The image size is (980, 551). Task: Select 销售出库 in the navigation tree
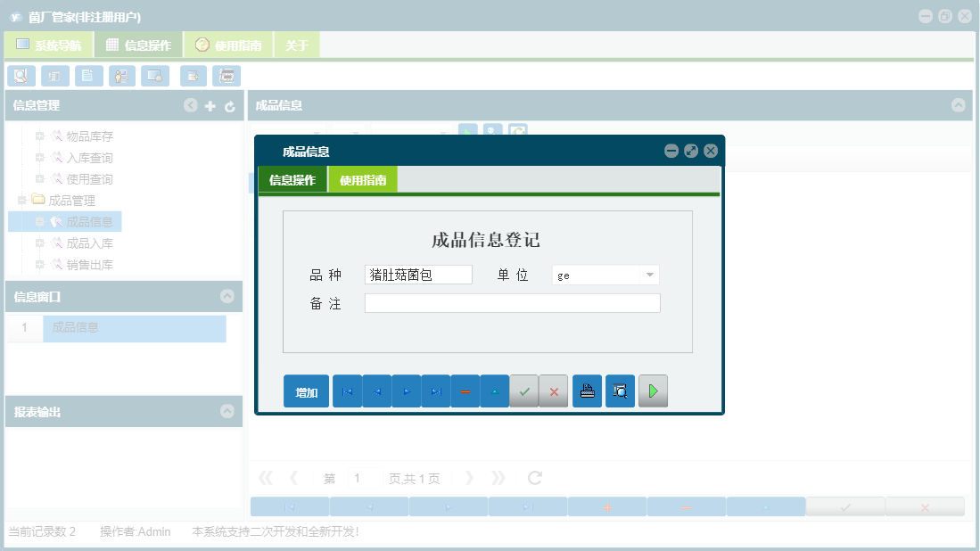click(x=90, y=264)
